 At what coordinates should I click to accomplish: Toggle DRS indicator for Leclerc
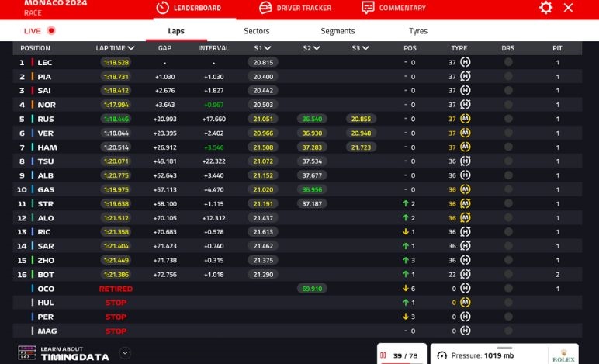click(x=508, y=63)
